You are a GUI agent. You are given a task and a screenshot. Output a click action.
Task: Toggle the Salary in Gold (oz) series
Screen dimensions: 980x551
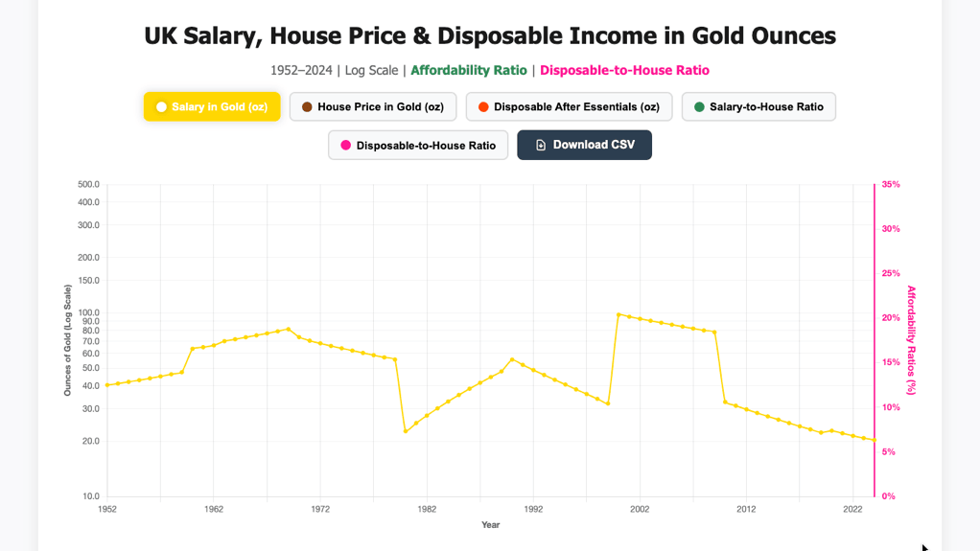coord(212,107)
